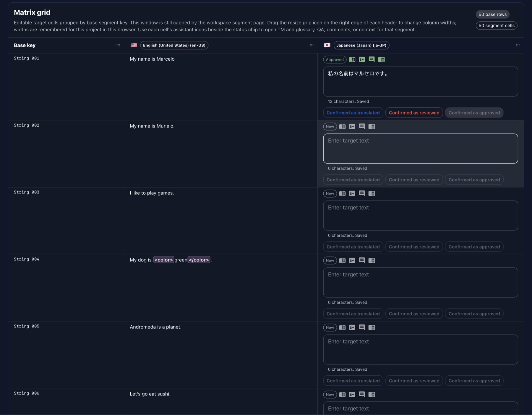Screen dimensions: 532x415
Task: Toggle Confirmed as approved for String 003
Action: tap(474, 247)
